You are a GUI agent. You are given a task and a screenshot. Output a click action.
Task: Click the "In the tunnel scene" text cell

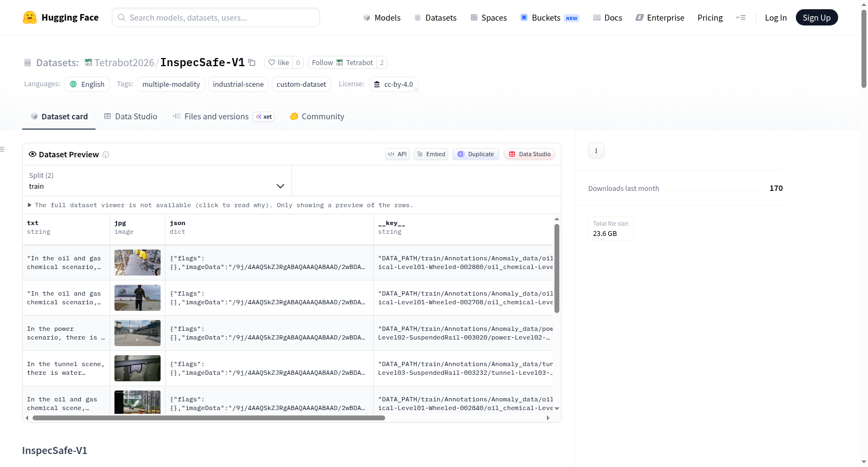point(66,368)
